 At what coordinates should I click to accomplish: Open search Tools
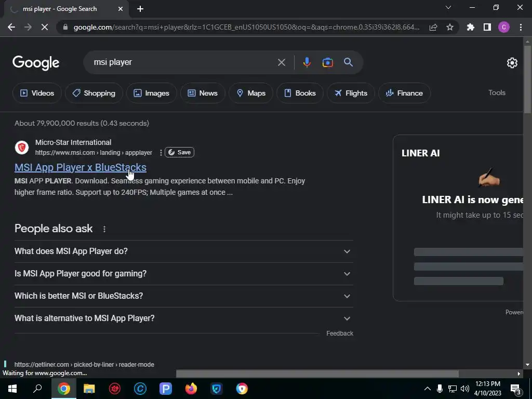(497, 92)
